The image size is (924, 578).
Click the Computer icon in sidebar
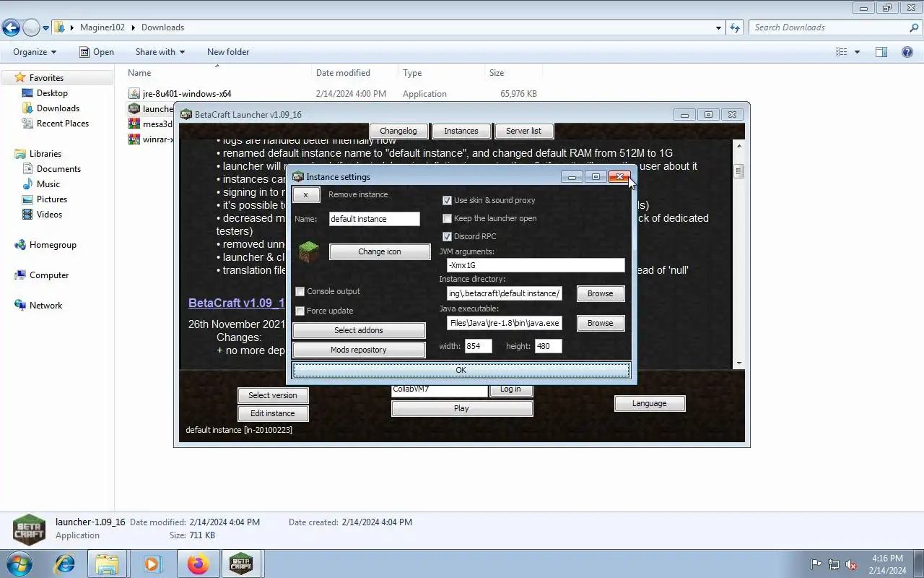[x=20, y=275]
